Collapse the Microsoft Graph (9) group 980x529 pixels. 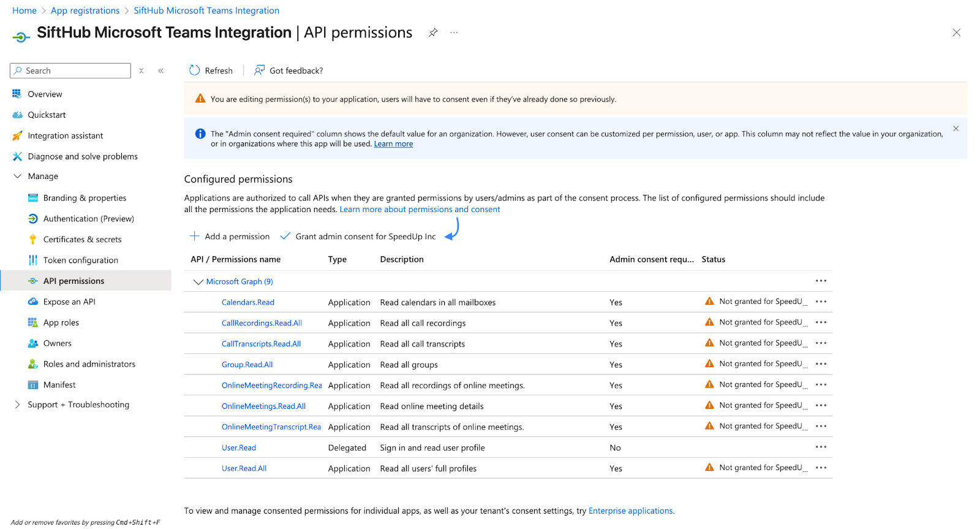pos(198,282)
